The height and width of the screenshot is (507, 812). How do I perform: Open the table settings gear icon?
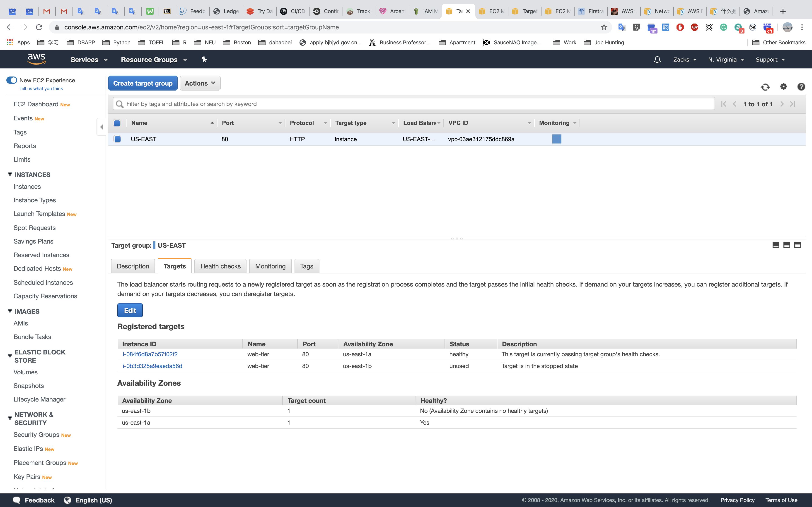pyautogui.click(x=783, y=86)
